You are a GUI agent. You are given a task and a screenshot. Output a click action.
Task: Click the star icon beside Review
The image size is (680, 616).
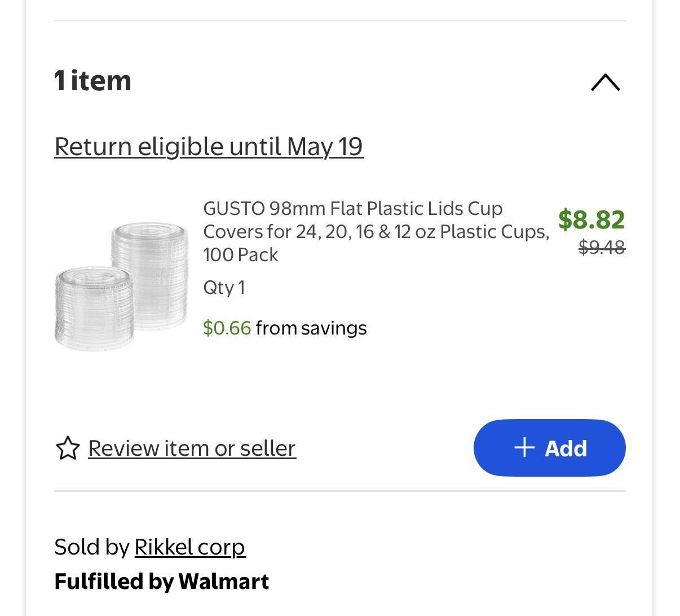pyautogui.click(x=68, y=448)
